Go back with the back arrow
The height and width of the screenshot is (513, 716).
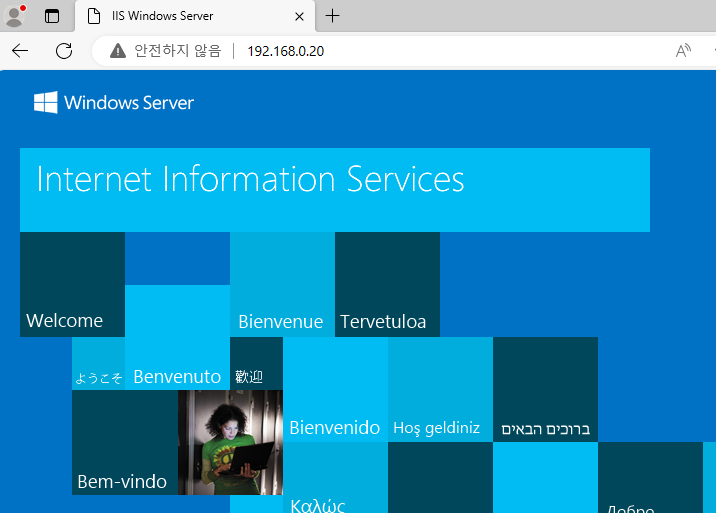click(20, 51)
